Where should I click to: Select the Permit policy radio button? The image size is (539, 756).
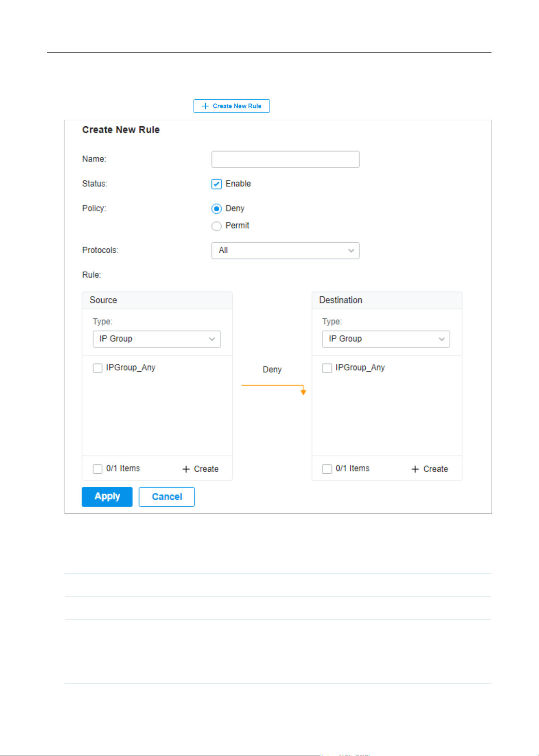[x=216, y=226]
